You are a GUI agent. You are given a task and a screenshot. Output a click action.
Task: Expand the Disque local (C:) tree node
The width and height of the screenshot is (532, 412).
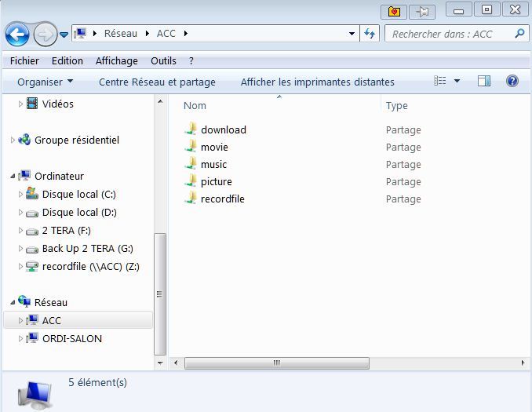tap(20, 194)
